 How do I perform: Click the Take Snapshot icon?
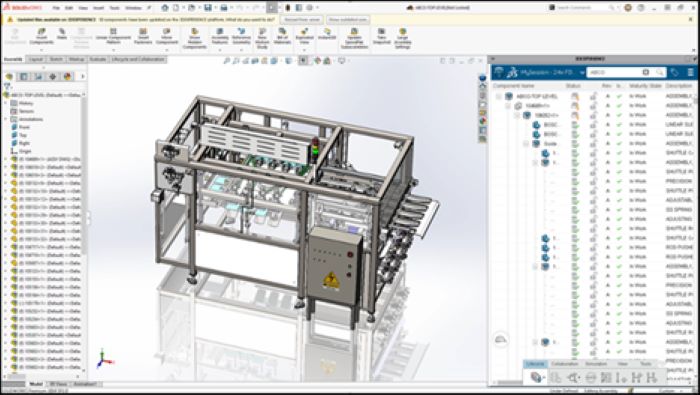(x=382, y=36)
